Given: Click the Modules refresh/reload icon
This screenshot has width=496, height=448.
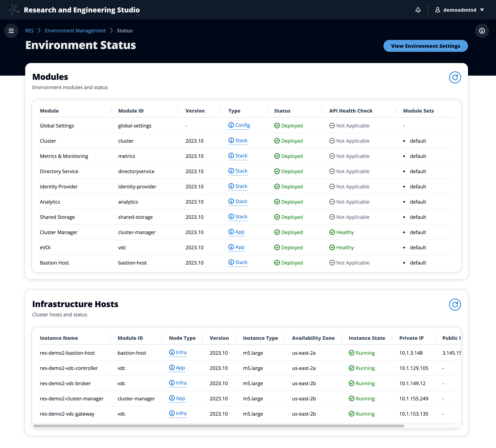Looking at the screenshot, I should point(455,77).
